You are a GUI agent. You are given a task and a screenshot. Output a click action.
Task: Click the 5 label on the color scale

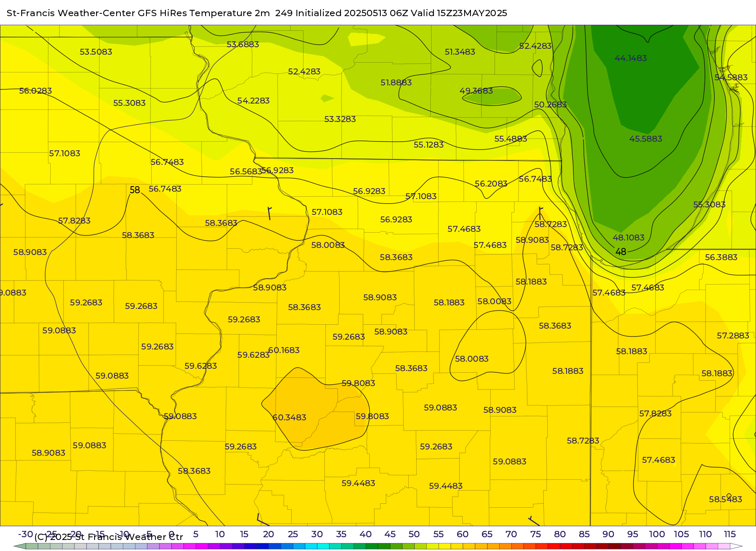(196, 534)
